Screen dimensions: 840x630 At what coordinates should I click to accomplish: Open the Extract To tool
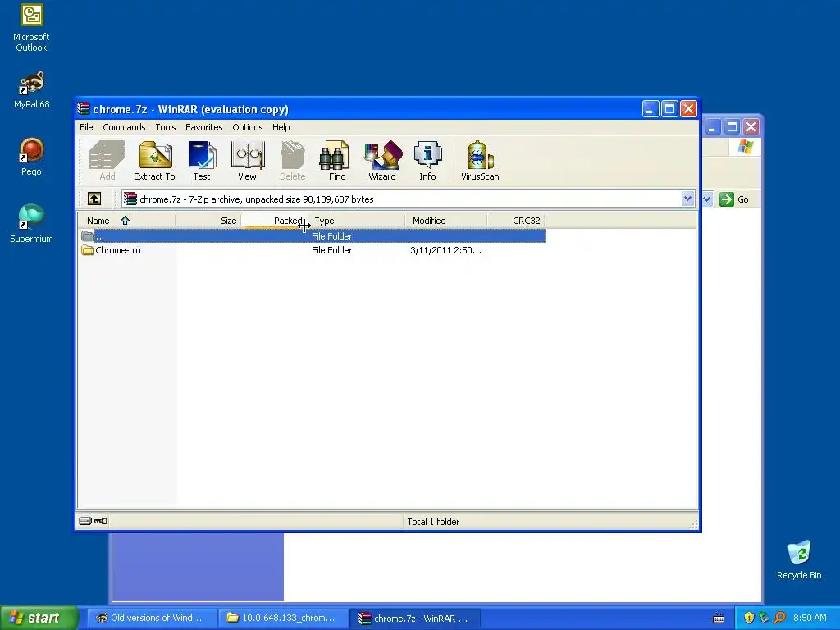154,160
